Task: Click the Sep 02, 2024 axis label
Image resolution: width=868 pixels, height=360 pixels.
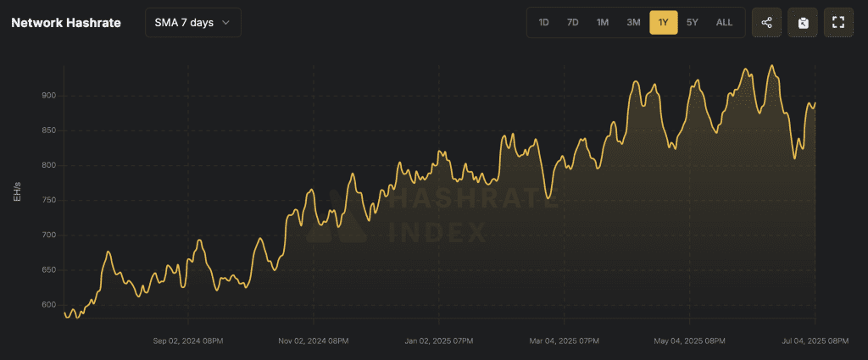Action: pos(188,341)
